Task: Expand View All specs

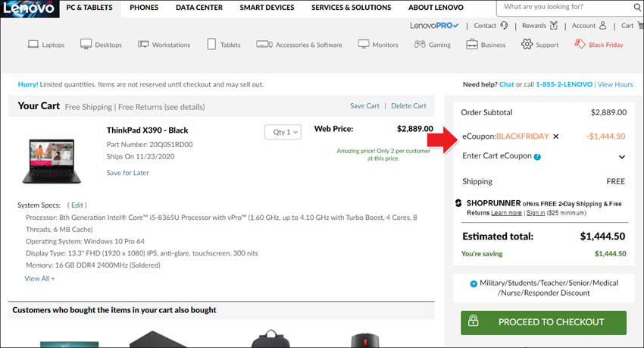Action: [x=39, y=278]
